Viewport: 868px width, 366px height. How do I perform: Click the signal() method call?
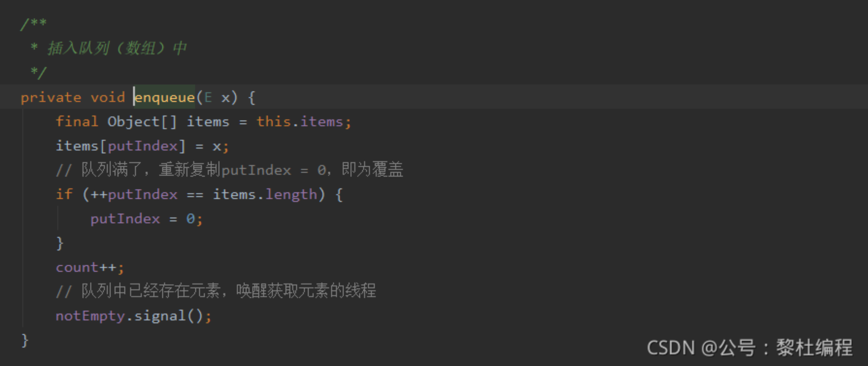tap(168, 316)
